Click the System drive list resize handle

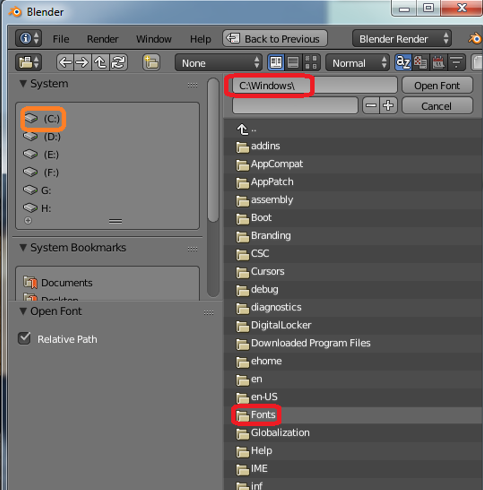coord(115,221)
